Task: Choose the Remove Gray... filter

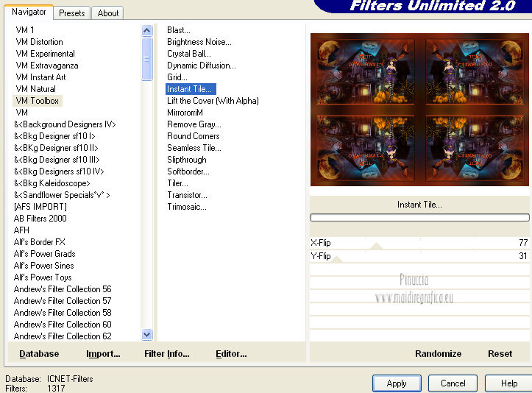Action: [194, 124]
